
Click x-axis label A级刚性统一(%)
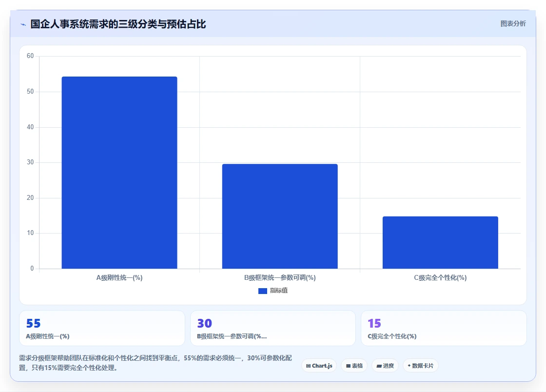click(119, 278)
